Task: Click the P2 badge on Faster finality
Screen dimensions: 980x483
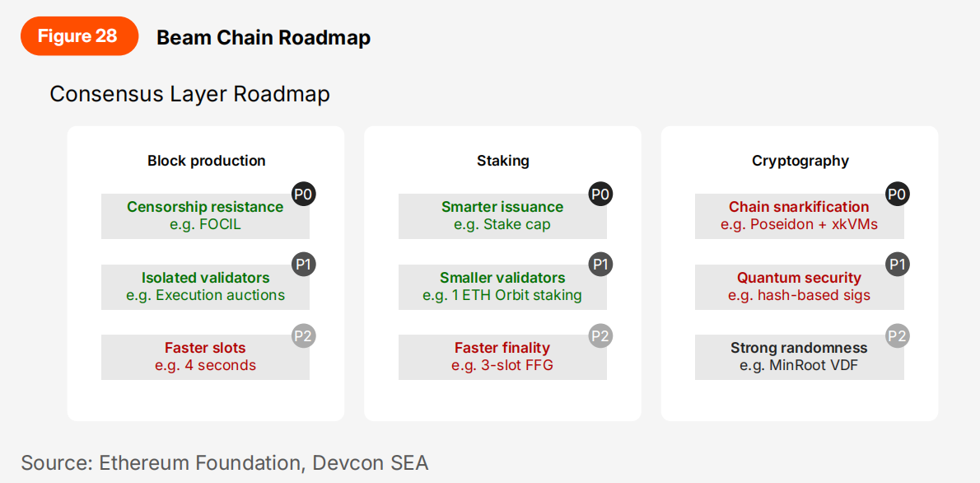Action: 600,335
